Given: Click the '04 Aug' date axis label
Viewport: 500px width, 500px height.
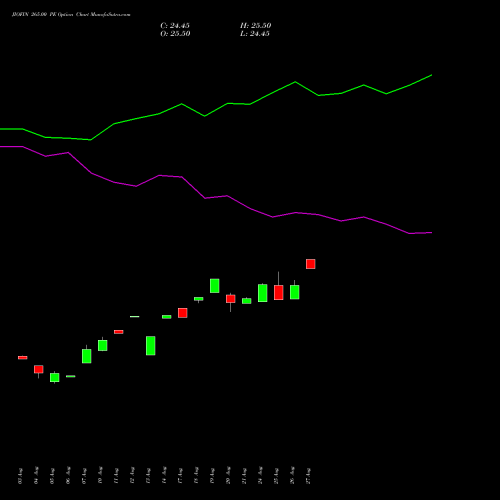Looking at the screenshot, I should click(x=37, y=476).
